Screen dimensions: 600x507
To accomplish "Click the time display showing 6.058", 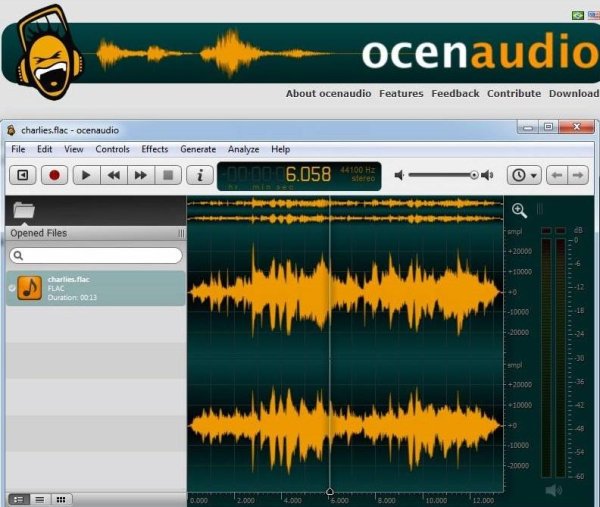I will point(299,176).
